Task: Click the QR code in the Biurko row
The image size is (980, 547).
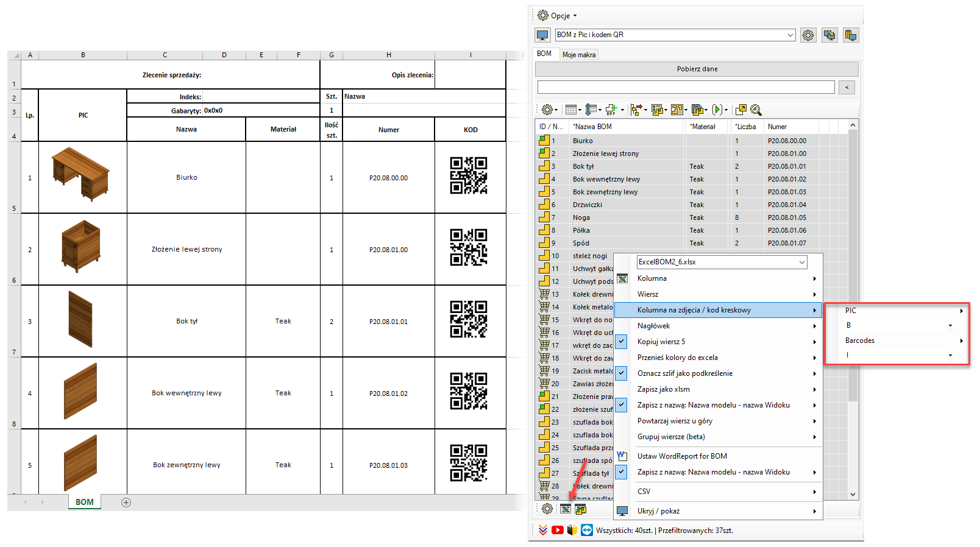Action: point(469,175)
